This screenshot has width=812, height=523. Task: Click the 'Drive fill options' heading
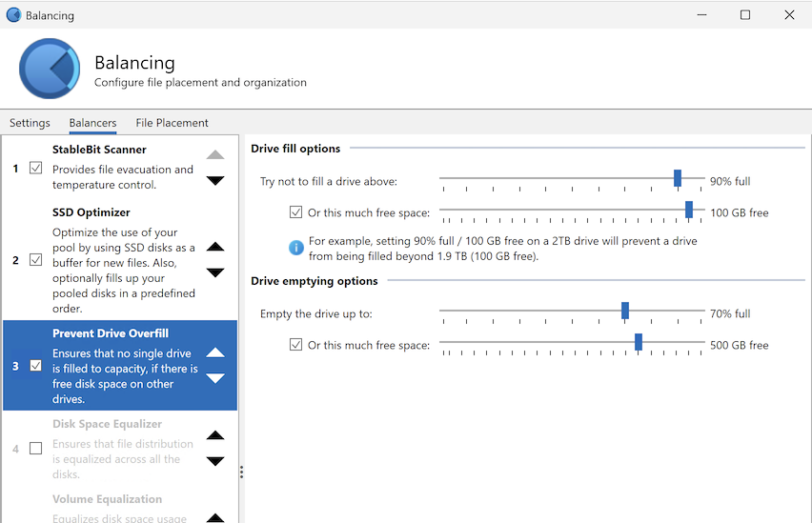pos(295,149)
